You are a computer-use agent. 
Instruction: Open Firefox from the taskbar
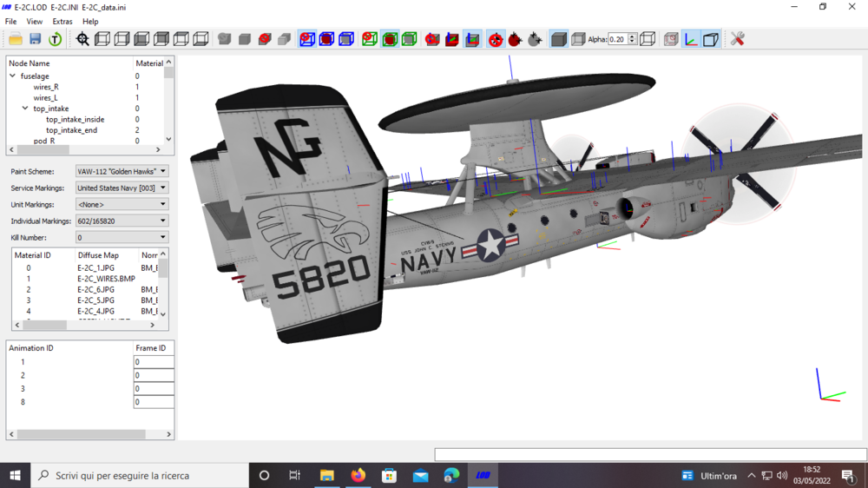358,475
